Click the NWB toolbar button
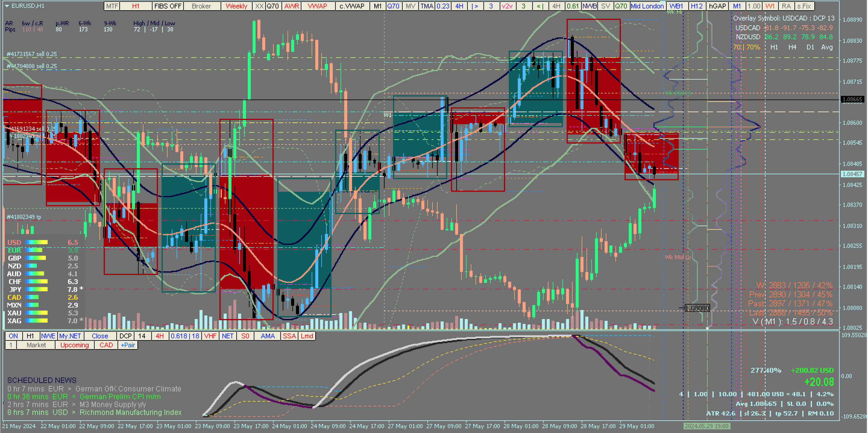This screenshot has height=433, width=868. [x=589, y=6]
